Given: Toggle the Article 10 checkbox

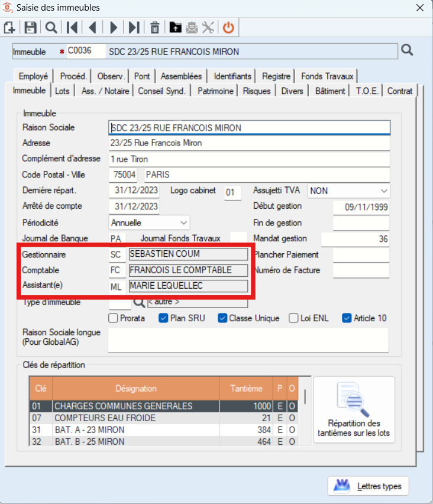Looking at the screenshot, I should click(x=347, y=318).
